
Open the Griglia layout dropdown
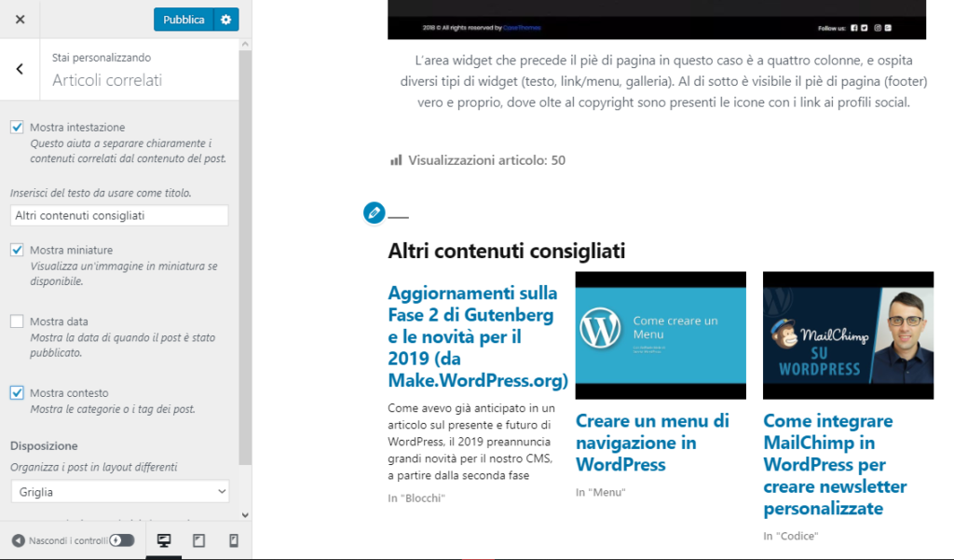(119, 491)
